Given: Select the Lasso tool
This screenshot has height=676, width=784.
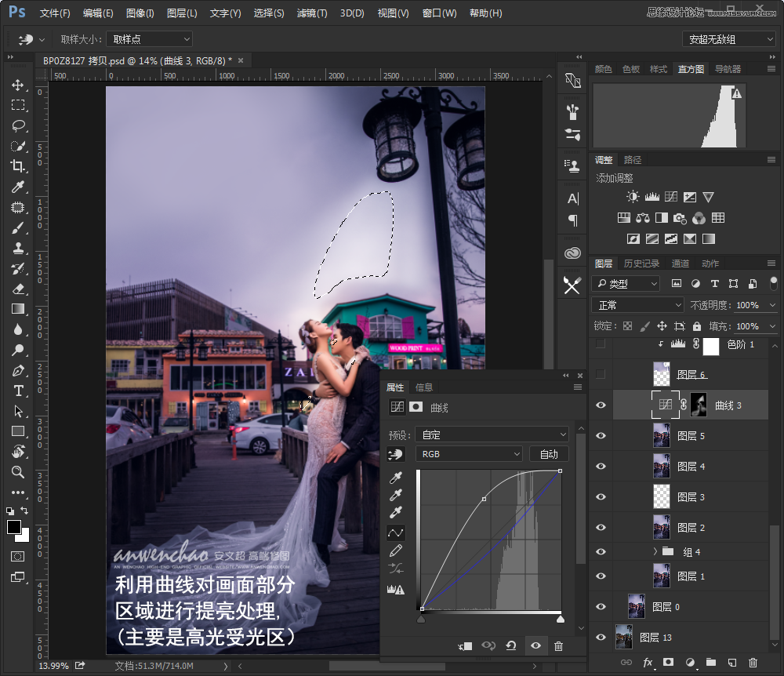Looking at the screenshot, I should [x=18, y=125].
